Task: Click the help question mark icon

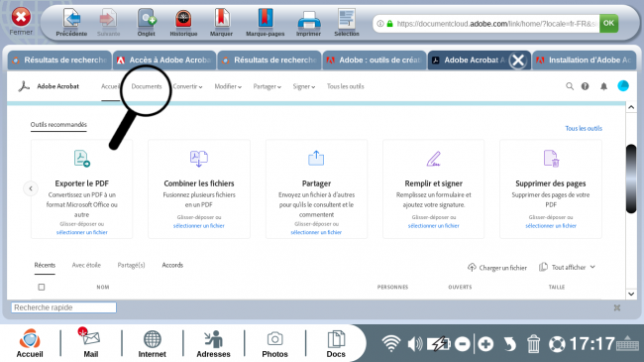Action: pos(585,86)
